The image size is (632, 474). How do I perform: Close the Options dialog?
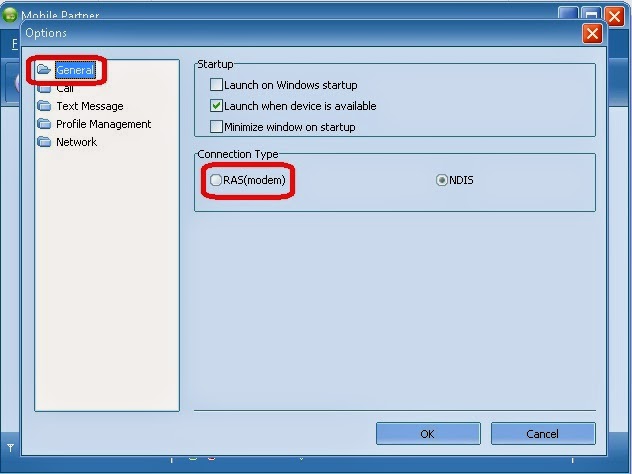point(592,33)
